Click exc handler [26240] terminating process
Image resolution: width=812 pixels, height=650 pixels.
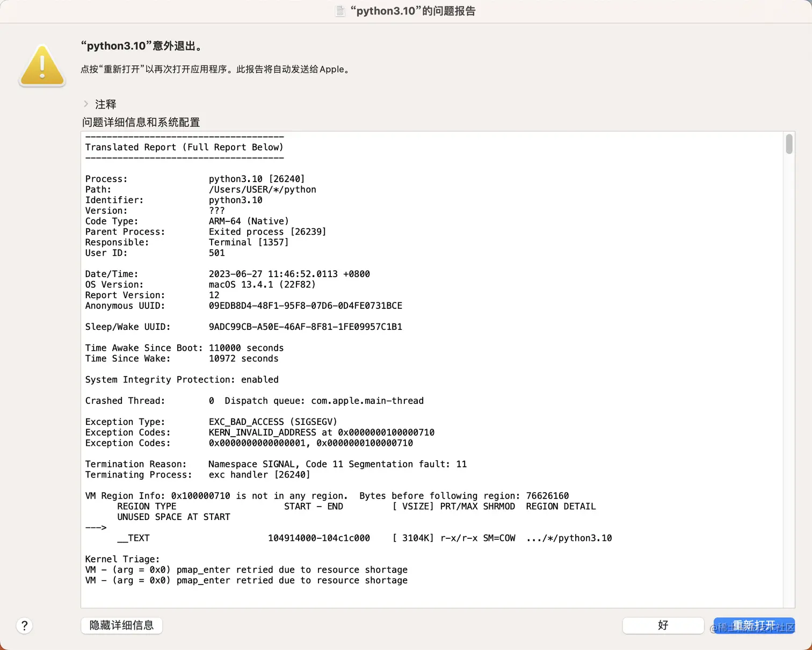(x=259, y=475)
